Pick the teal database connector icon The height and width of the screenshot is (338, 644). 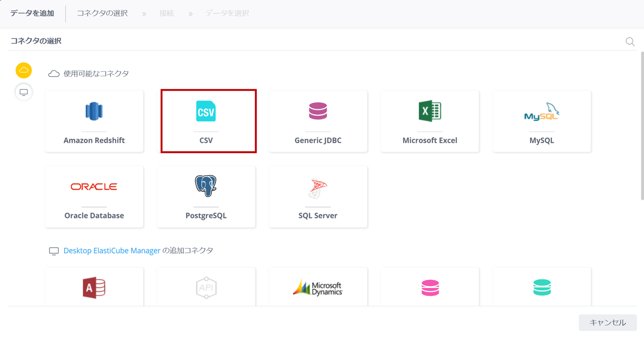point(542,287)
